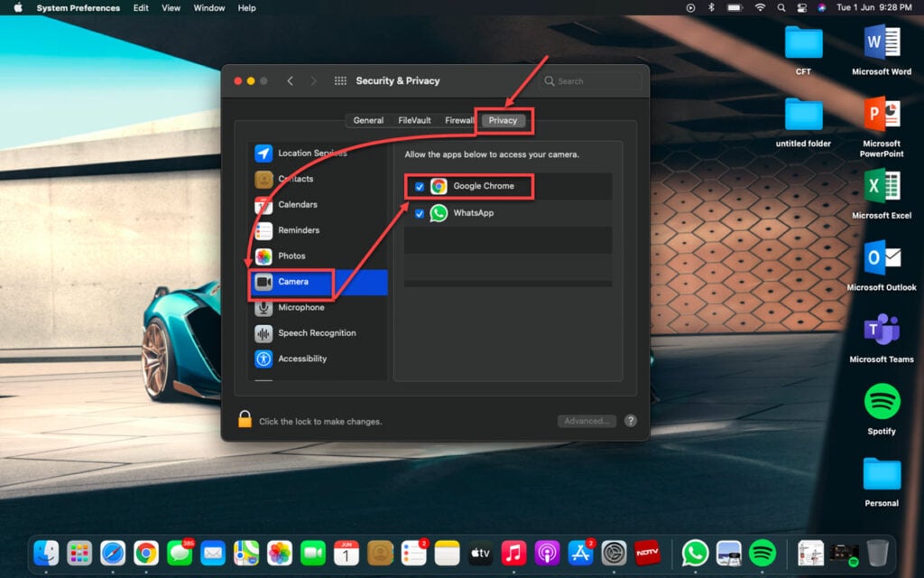Viewport: 924px width, 578px height.
Task: Open Apple TV in the Dock
Action: (480, 554)
